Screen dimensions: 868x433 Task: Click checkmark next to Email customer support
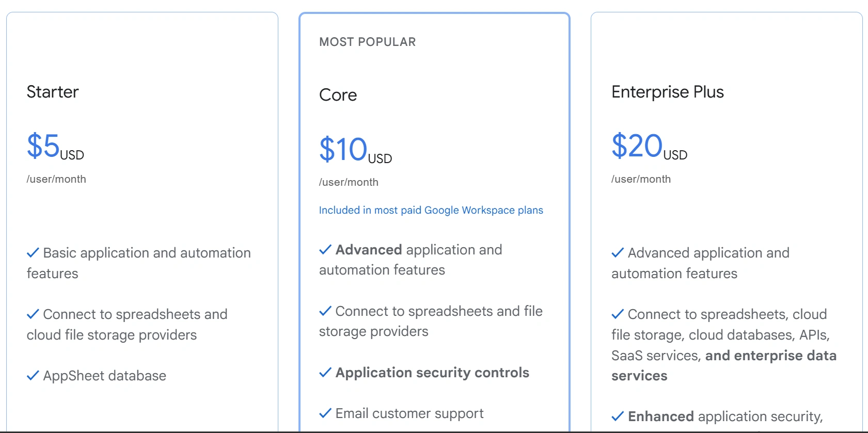click(x=325, y=413)
